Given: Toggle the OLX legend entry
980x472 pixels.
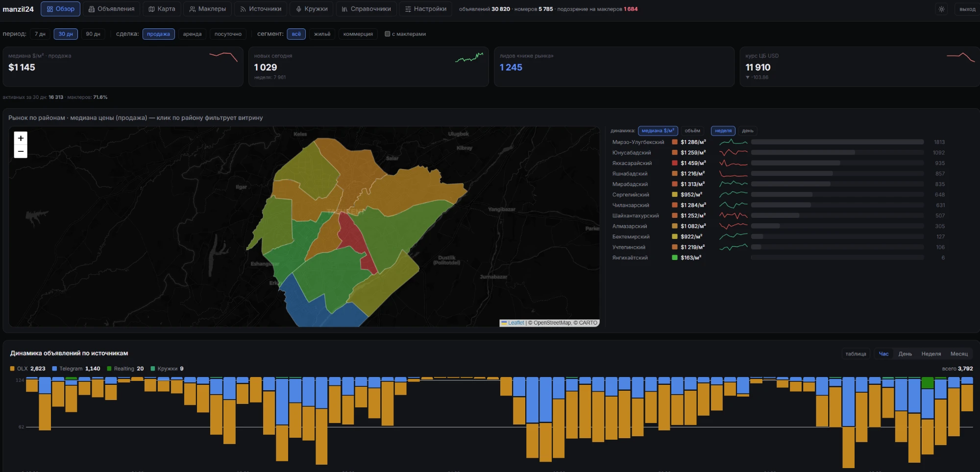Looking at the screenshot, I should coord(27,369).
